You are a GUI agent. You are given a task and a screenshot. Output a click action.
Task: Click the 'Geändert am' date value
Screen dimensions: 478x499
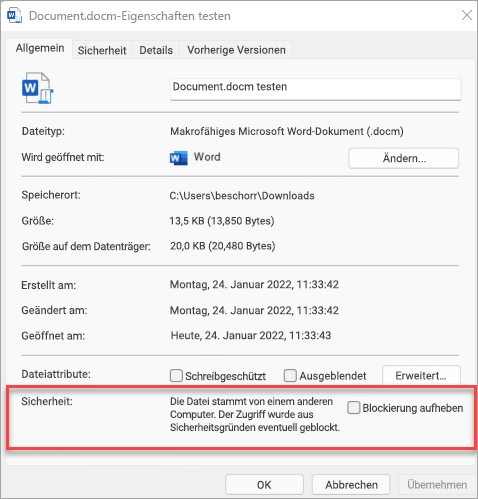click(x=254, y=310)
